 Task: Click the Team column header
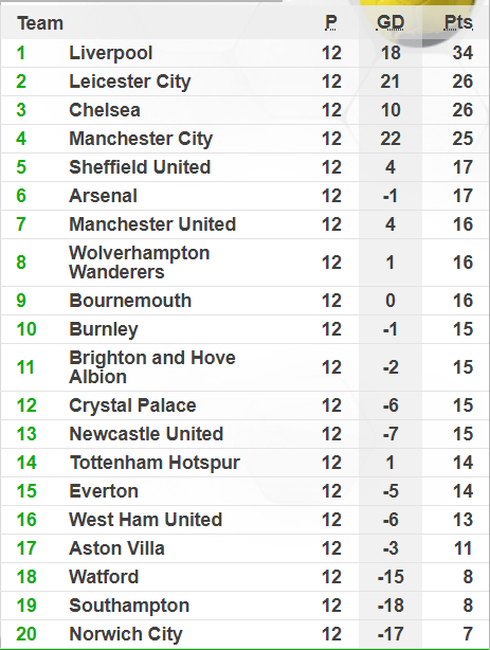(40, 23)
